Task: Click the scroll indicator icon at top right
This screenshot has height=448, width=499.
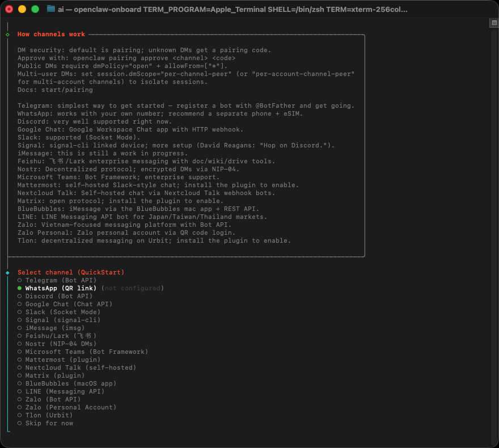Action: pos(493,23)
